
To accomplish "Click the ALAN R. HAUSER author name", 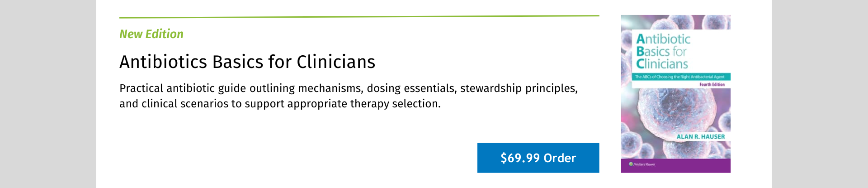I will 700,136.
